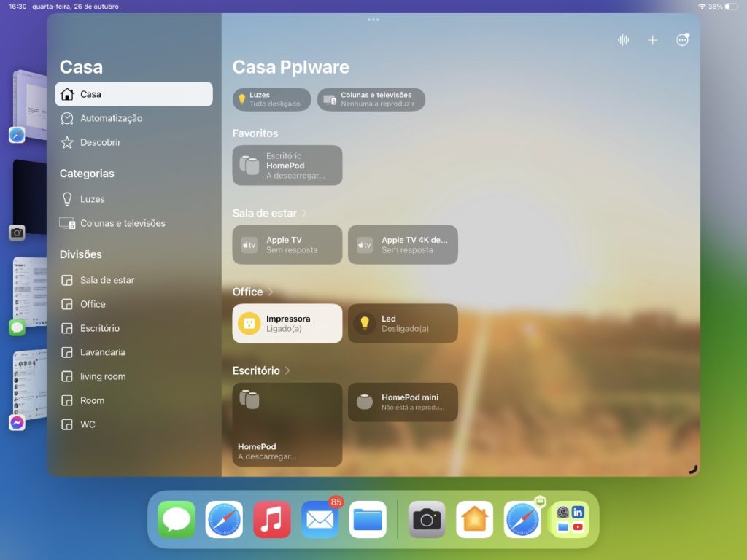Select Casa in the sidebar
This screenshot has height=560, width=747.
pos(134,94)
